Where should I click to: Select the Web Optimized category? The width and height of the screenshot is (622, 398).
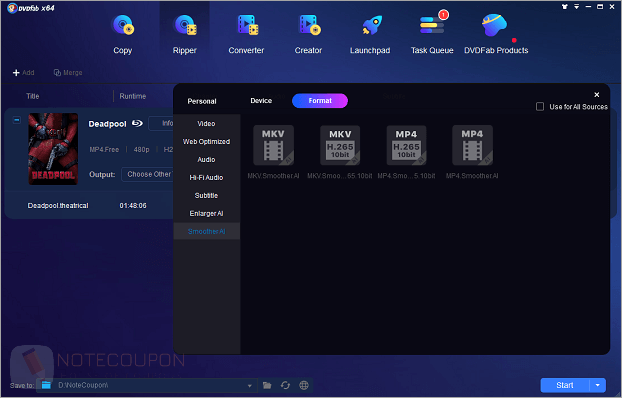[x=206, y=142]
